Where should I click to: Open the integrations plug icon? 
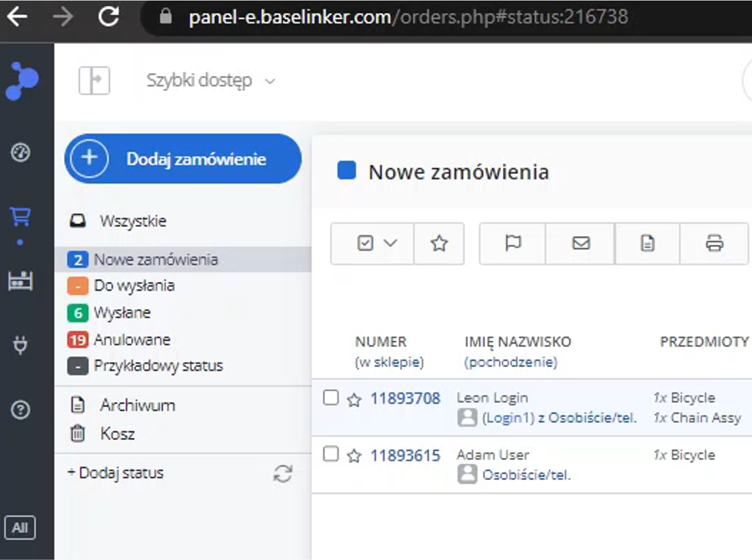[x=20, y=345]
